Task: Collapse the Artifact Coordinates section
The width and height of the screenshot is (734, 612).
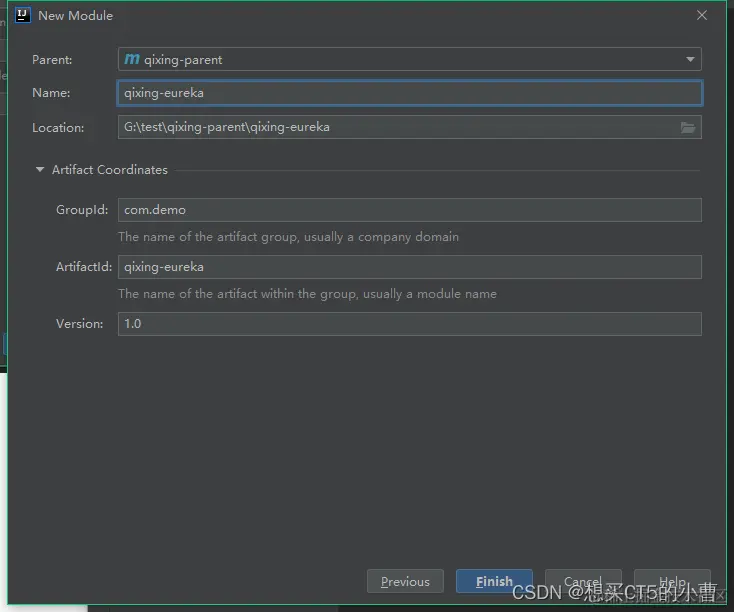Action: pyautogui.click(x=40, y=170)
